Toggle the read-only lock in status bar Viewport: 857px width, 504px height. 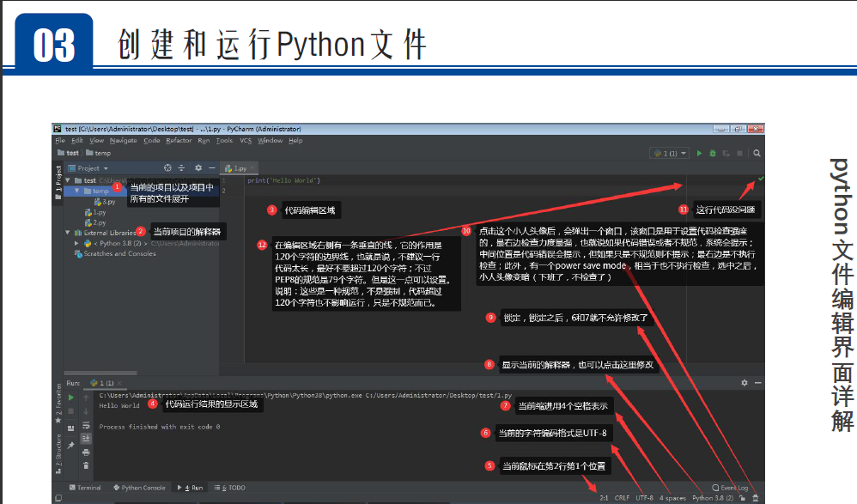[742, 498]
